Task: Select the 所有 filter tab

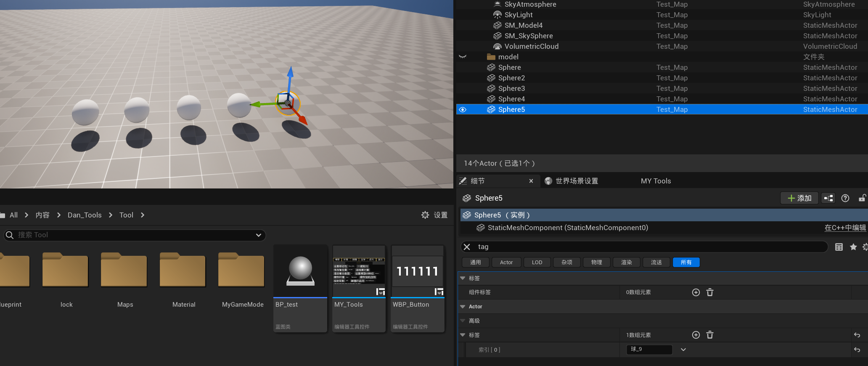Action: click(686, 263)
